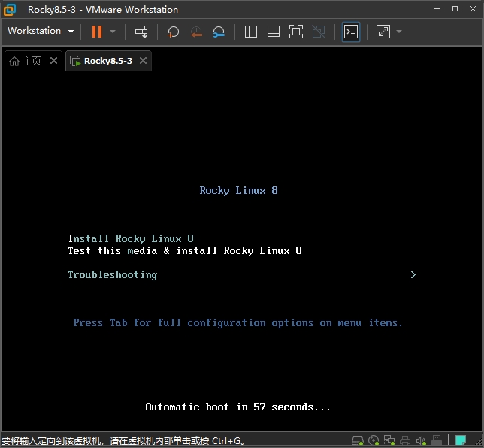
Task: Enter full screen mode
Action: tap(295, 32)
